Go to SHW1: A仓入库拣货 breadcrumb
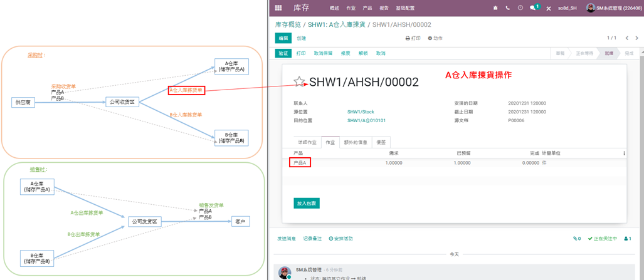644x280 pixels. pos(337,24)
